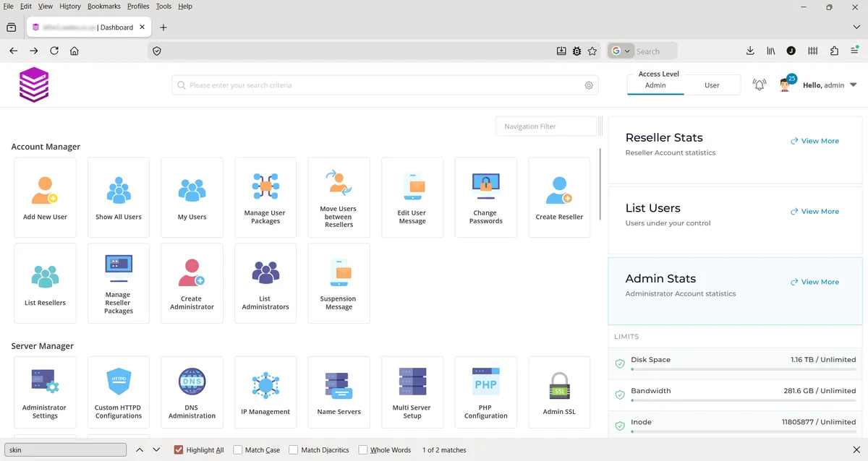868x461 pixels.
Task: Click the Bandwidth usage bar
Action: (744, 400)
